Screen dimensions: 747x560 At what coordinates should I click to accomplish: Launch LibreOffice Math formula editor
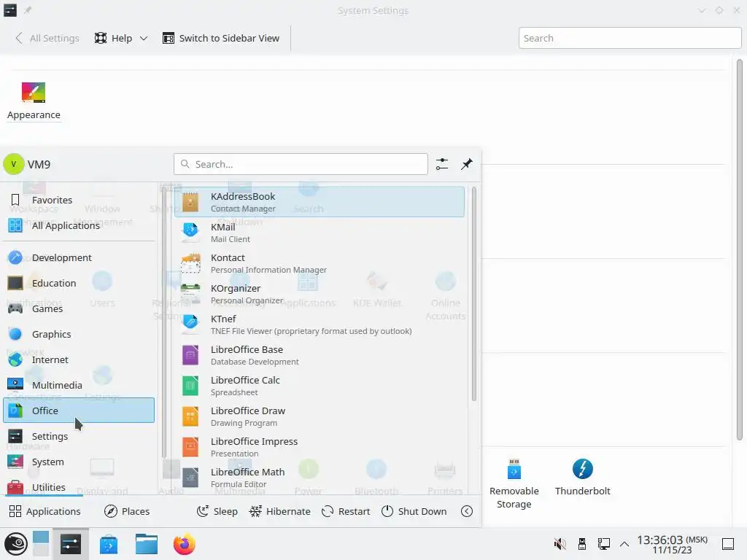pyautogui.click(x=320, y=478)
